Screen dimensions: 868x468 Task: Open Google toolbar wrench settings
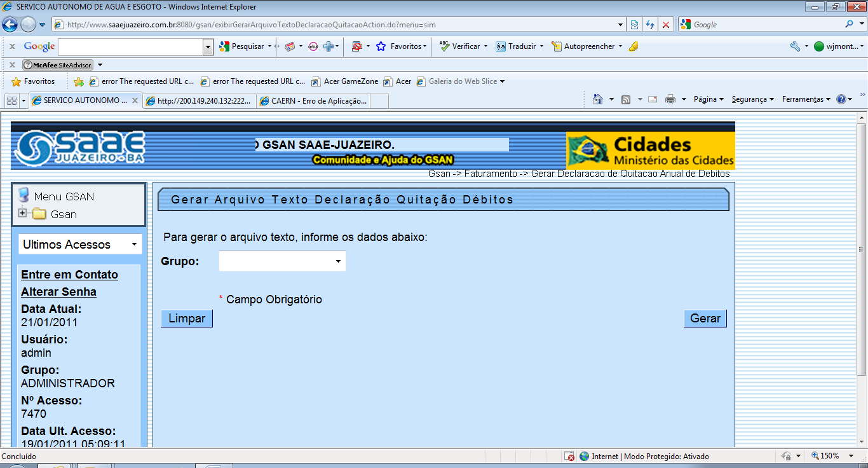coord(795,46)
